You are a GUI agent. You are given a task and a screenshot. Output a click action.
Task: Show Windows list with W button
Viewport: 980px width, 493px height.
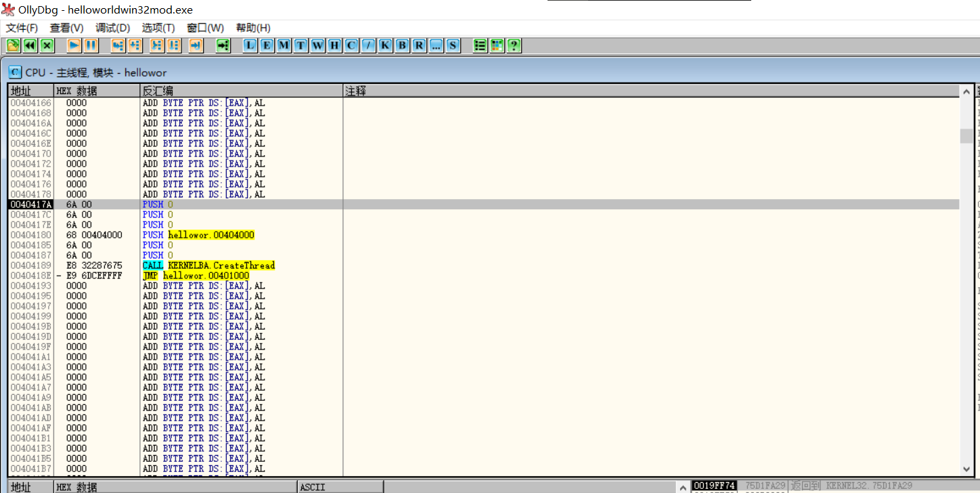[x=318, y=45]
